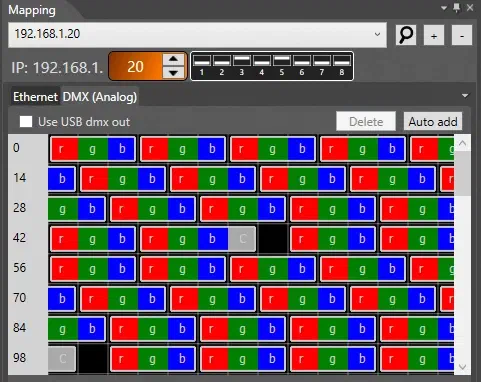Select the grey C cell in row 42

243,239
